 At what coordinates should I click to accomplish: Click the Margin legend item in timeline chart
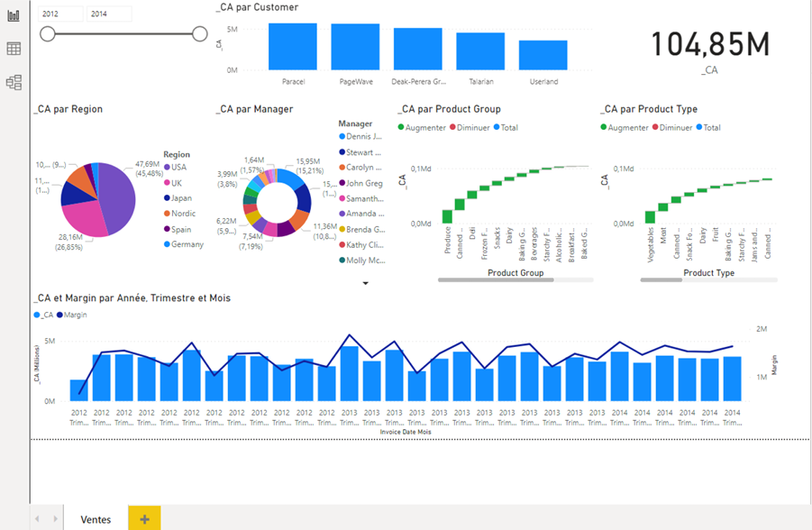[75, 315]
